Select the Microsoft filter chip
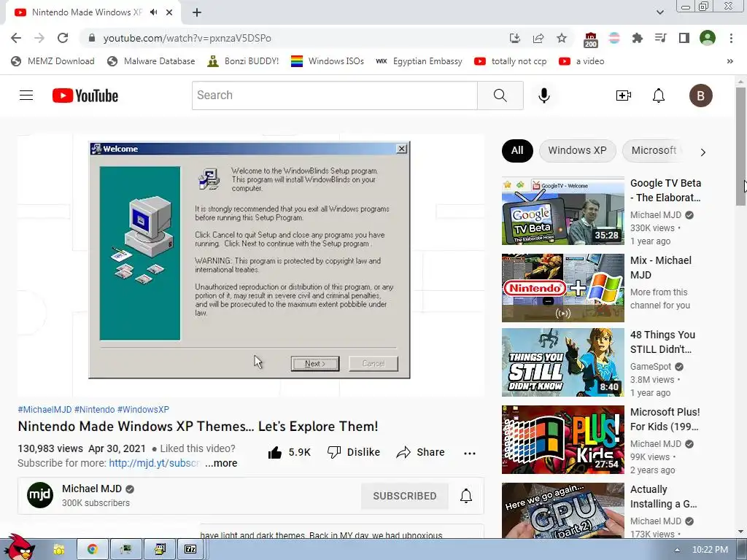The height and width of the screenshot is (560, 747). pyautogui.click(x=654, y=150)
